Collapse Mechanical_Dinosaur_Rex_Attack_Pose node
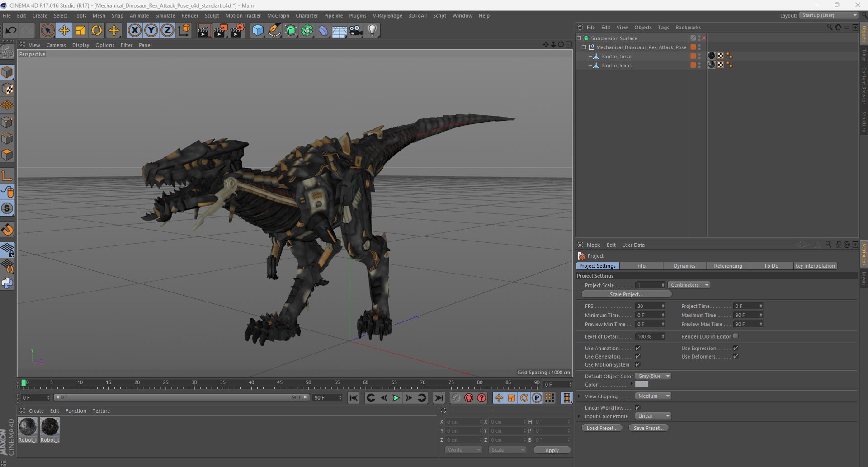Image resolution: width=868 pixels, height=467 pixels. tap(584, 47)
